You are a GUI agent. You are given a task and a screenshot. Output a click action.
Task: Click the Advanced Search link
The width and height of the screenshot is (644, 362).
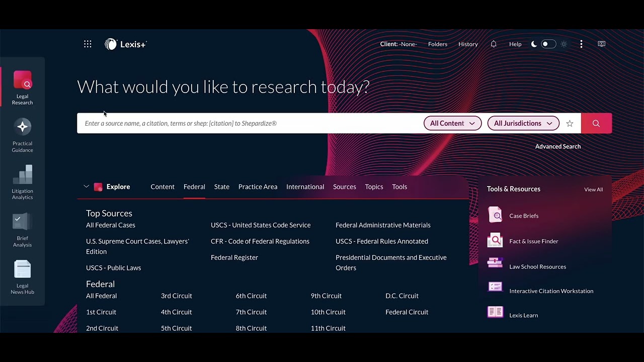(x=558, y=146)
